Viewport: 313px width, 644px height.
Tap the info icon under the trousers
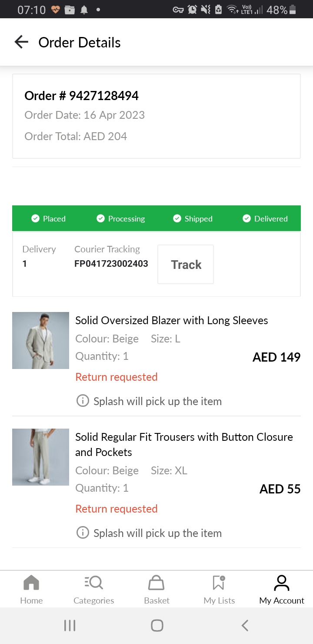pyautogui.click(x=83, y=533)
